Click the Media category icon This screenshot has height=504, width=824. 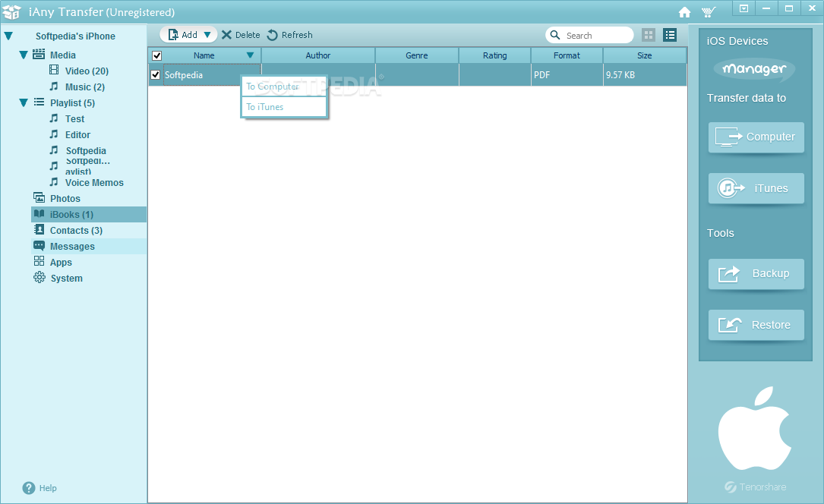click(39, 54)
